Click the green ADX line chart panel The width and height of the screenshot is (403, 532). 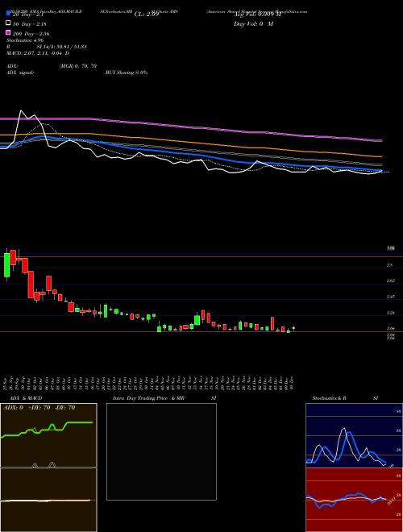click(48, 435)
